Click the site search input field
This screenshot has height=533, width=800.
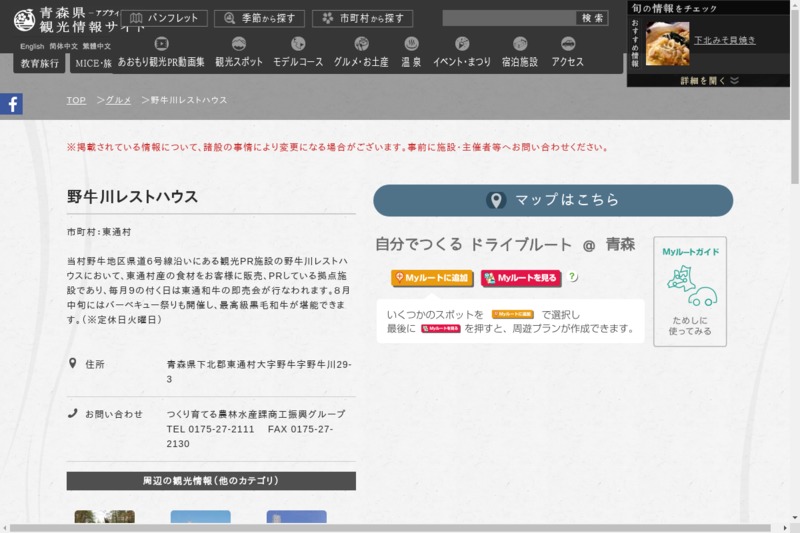pyautogui.click(x=509, y=18)
